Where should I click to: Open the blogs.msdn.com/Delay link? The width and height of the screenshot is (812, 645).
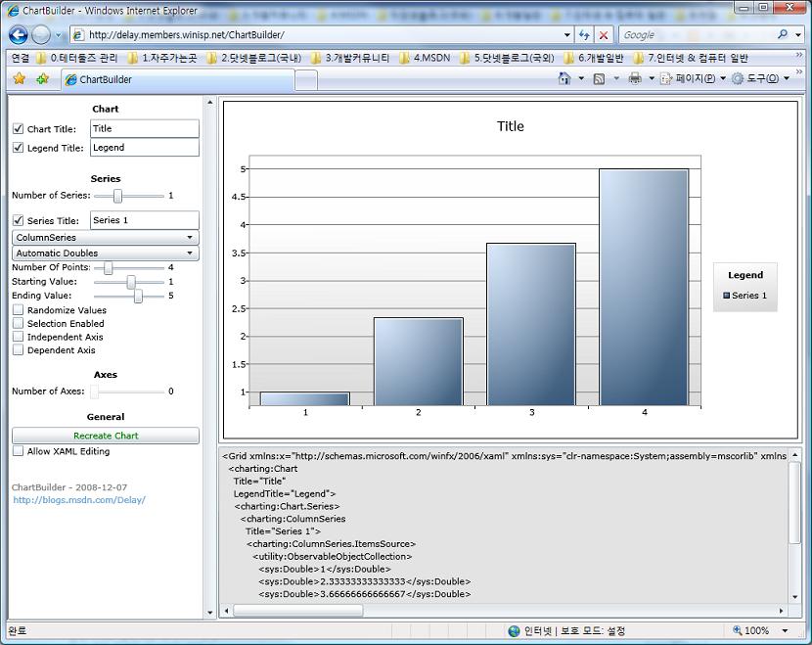coord(79,500)
